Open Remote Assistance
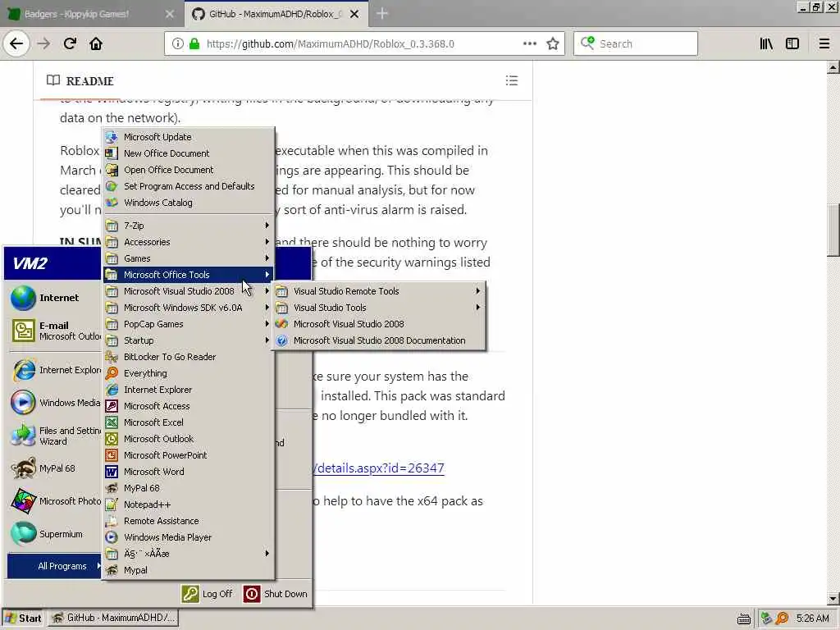This screenshot has height=630, width=840. pyautogui.click(x=189, y=521)
